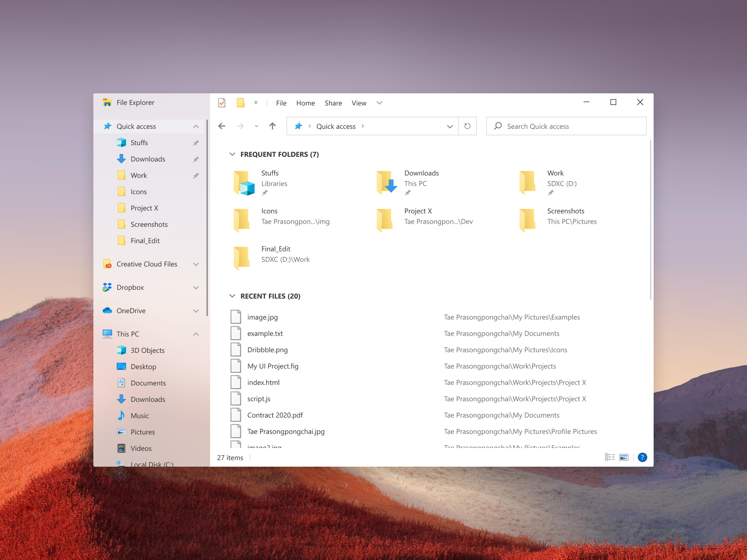Screen dimensions: 747x560
Task: Unpin Stuffs from Quick access sidebar
Action: point(196,143)
